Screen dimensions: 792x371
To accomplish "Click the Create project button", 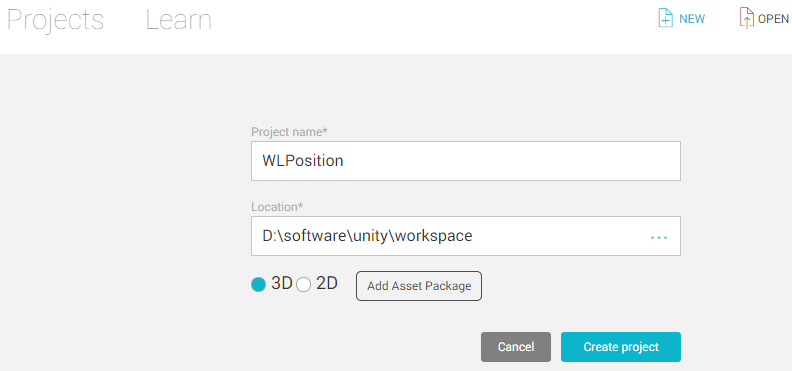I will pos(621,347).
